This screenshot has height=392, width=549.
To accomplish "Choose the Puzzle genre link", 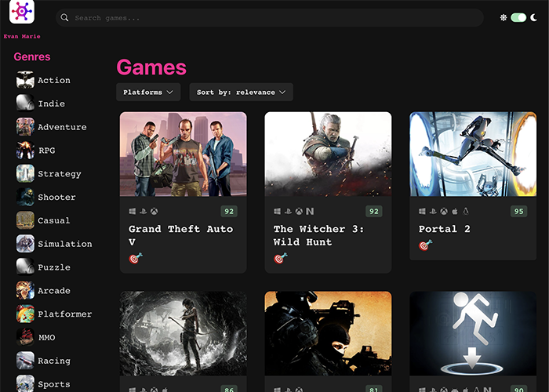I will pyautogui.click(x=54, y=267).
